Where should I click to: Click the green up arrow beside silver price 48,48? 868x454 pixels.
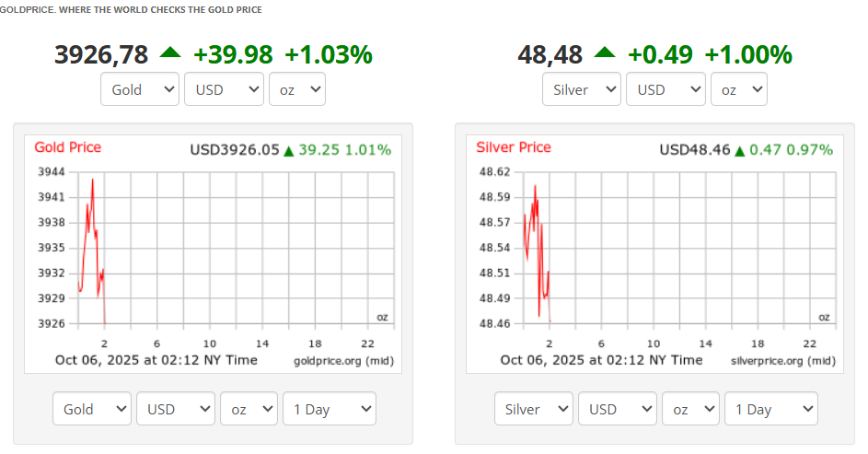click(x=605, y=52)
